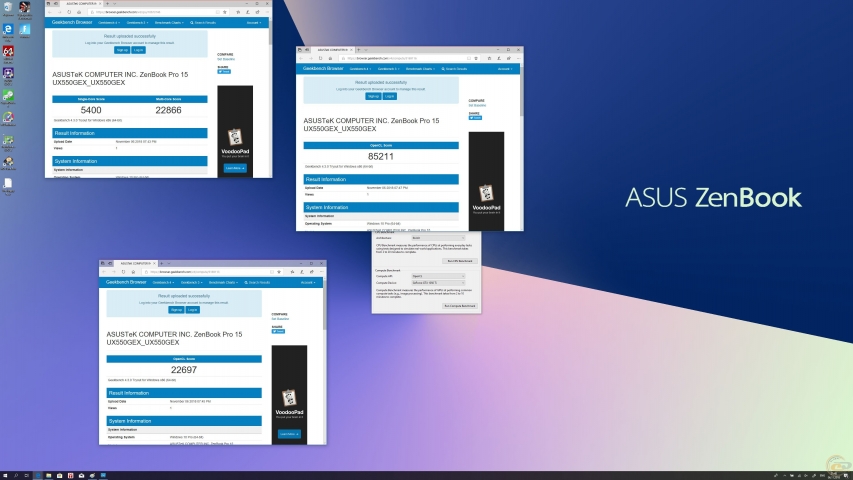
Task: Click Learn More on VoodooPad ad in 5400 window
Action: point(235,168)
